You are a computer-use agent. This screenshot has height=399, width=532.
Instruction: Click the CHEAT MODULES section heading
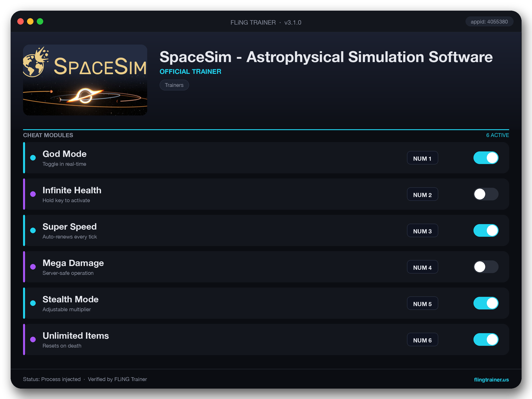48,135
